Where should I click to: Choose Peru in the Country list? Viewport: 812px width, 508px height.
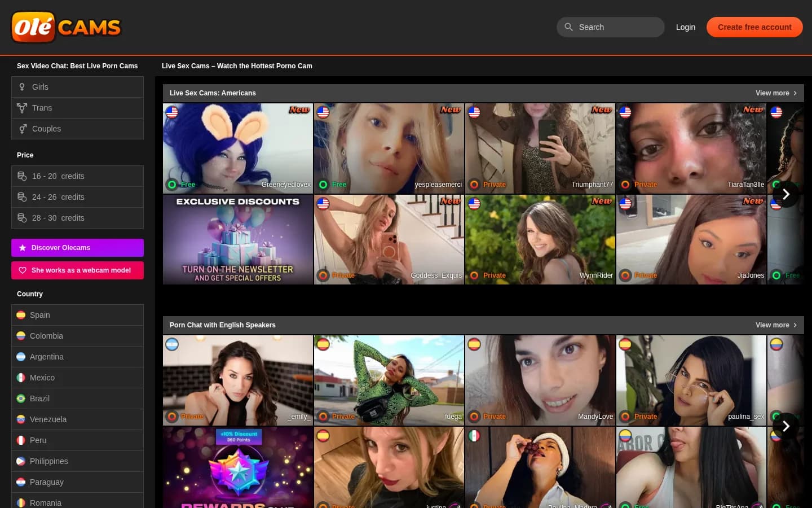click(x=77, y=440)
